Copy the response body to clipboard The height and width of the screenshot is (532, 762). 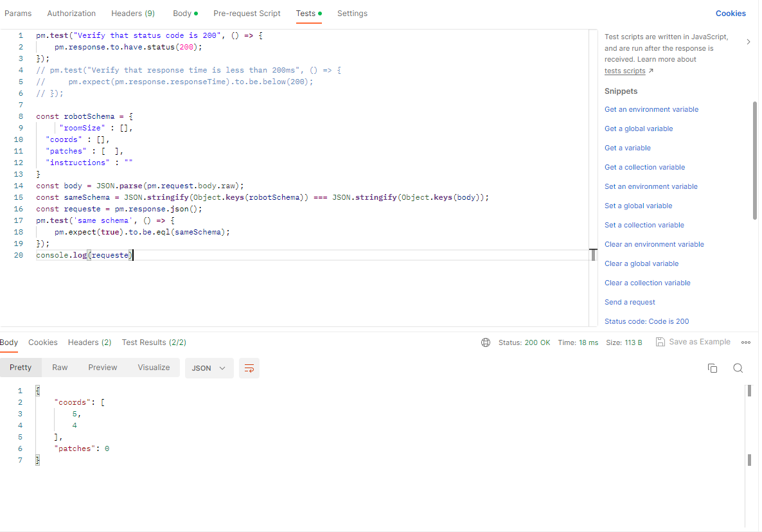[713, 368]
